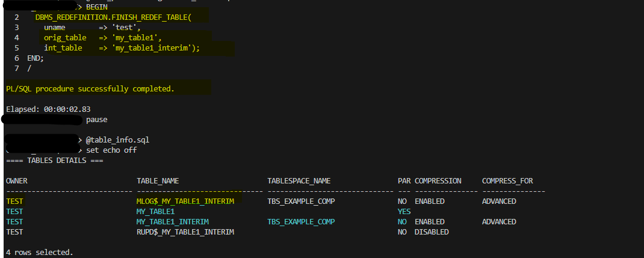Screen dimensions: 644x258
Task: Click the 'my_table1_interim' int_table value
Action: 155,48
